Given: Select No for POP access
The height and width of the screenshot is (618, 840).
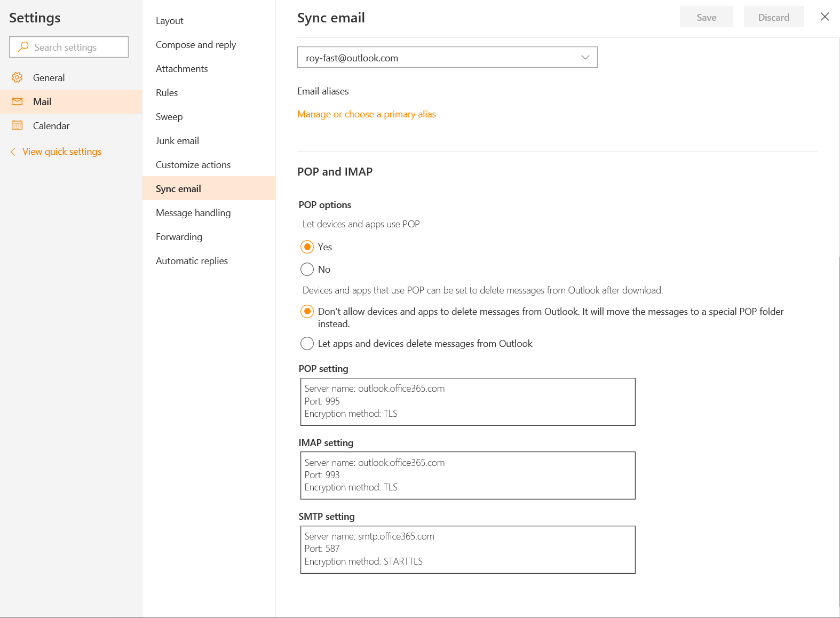Looking at the screenshot, I should pos(307,270).
